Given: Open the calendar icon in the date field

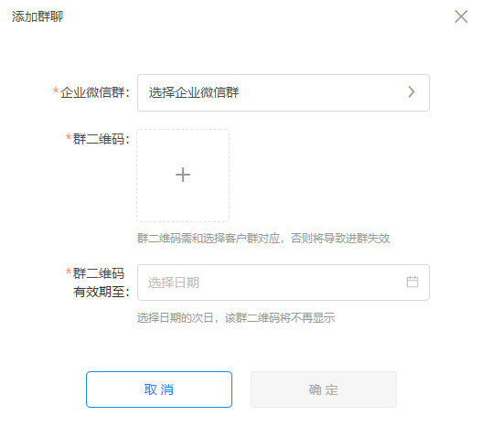Looking at the screenshot, I should click(412, 282).
